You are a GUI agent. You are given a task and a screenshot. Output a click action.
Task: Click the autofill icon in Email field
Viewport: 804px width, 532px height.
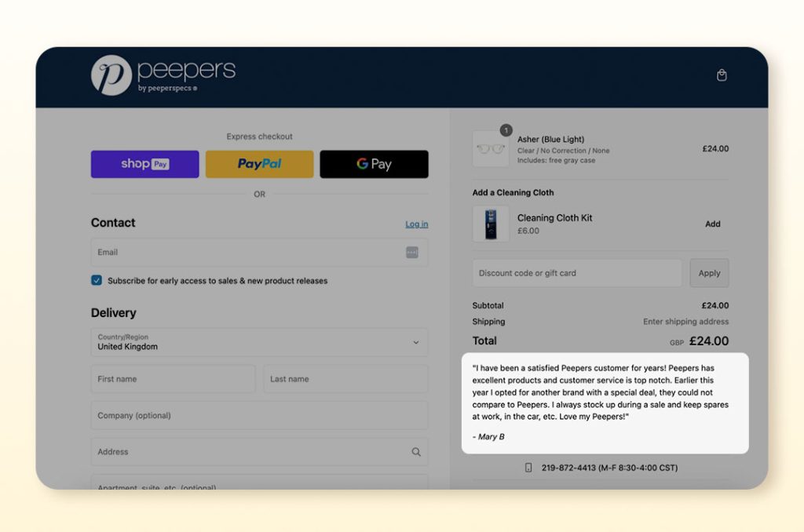tap(412, 253)
